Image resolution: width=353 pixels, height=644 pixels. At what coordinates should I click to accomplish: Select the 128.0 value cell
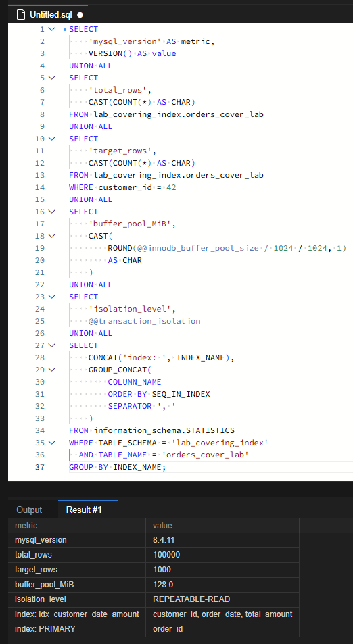[222, 585]
